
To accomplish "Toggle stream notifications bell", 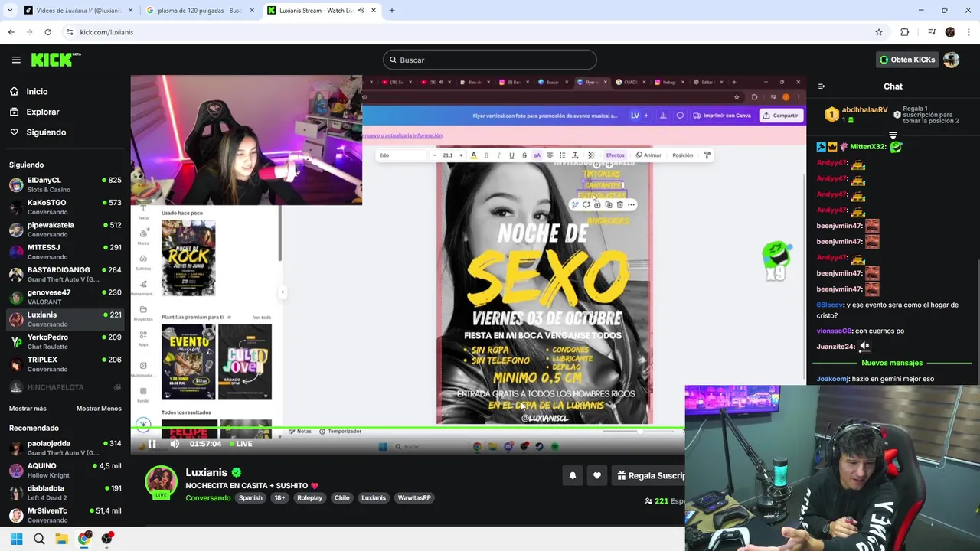I will pyautogui.click(x=572, y=475).
